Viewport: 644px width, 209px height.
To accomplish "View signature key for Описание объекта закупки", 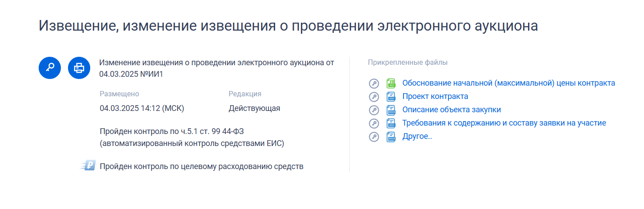I will point(374,110).
